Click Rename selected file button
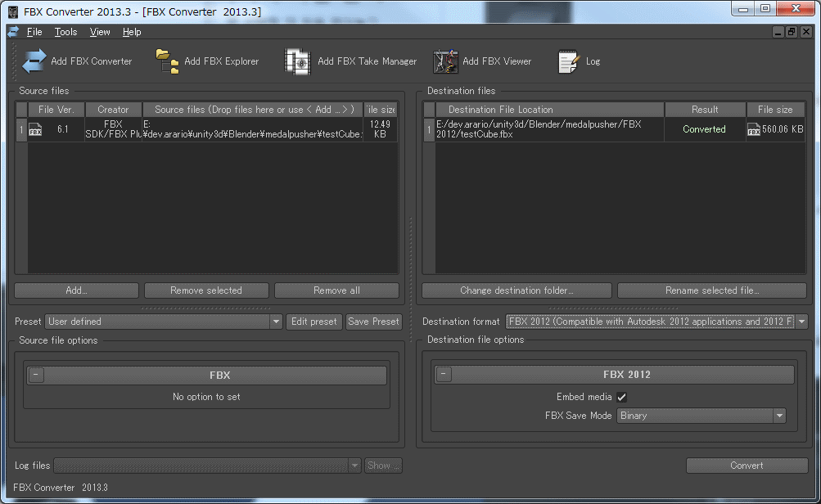 click(x=712, y=290)
